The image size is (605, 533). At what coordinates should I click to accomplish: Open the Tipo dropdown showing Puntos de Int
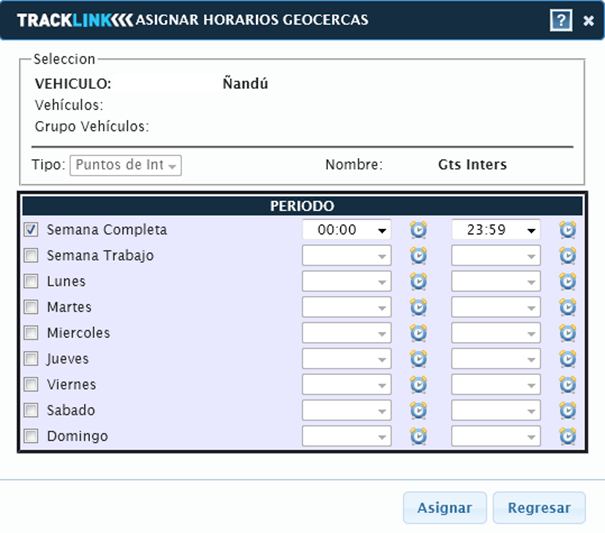coord(125,165)
